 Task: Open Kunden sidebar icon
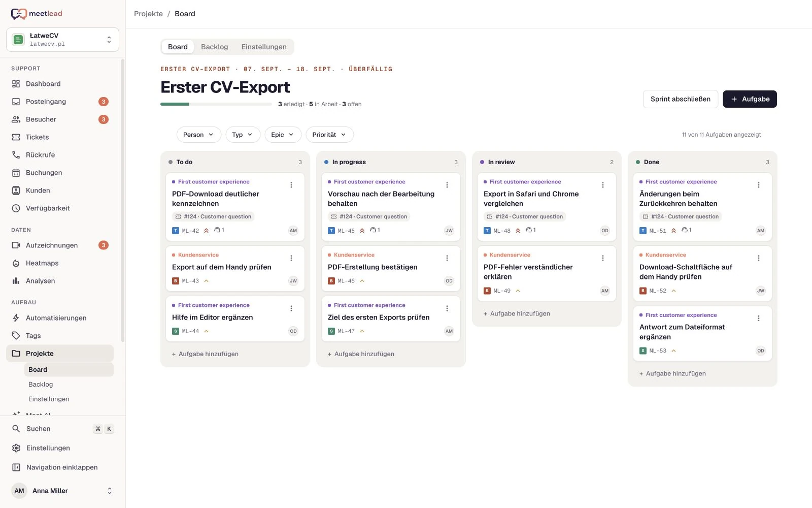[16, 190]
